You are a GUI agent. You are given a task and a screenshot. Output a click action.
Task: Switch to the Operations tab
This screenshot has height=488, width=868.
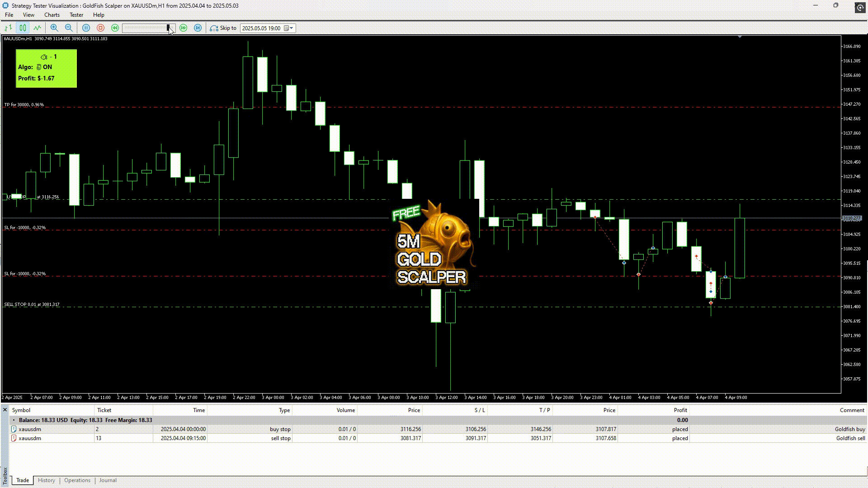tap(77, 480)
